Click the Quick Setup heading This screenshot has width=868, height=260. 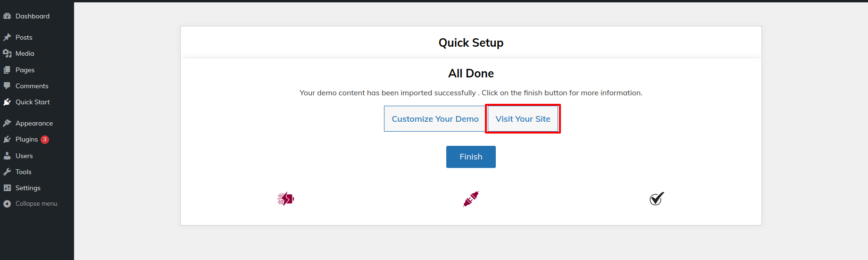coord(471,43)
